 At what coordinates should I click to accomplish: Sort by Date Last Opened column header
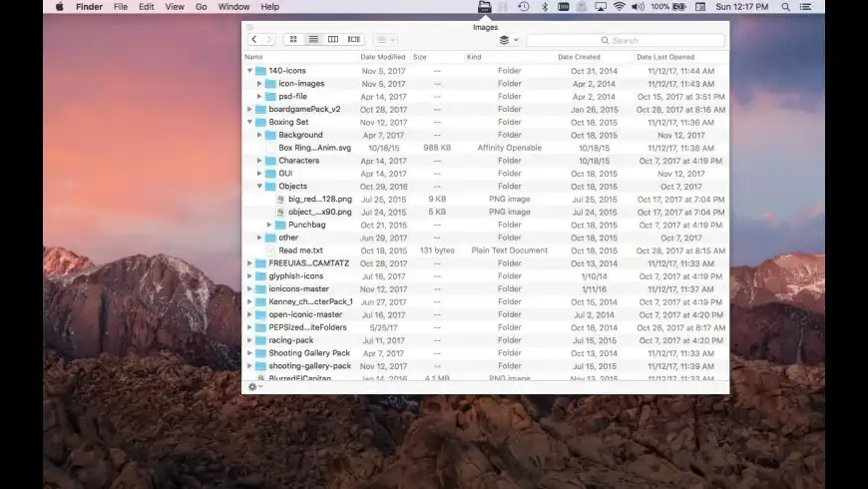pos(680,57)
